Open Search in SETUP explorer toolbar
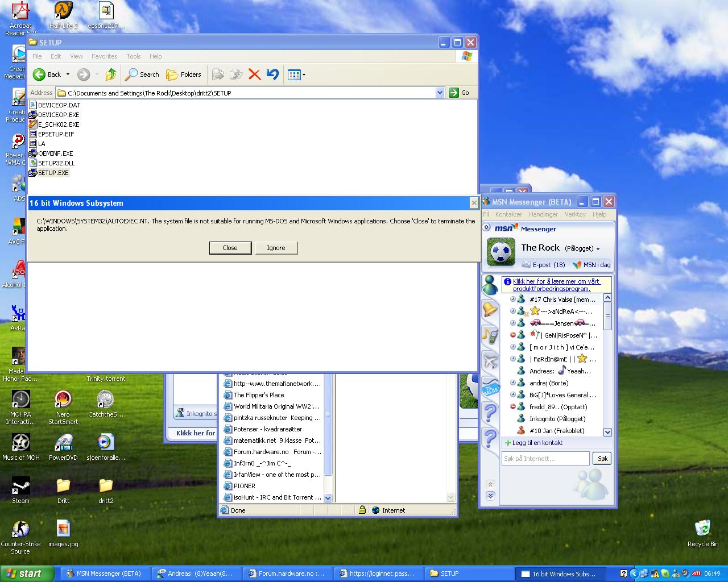The image size is (728, 582). pyautogui.click(x=142, y=74)
